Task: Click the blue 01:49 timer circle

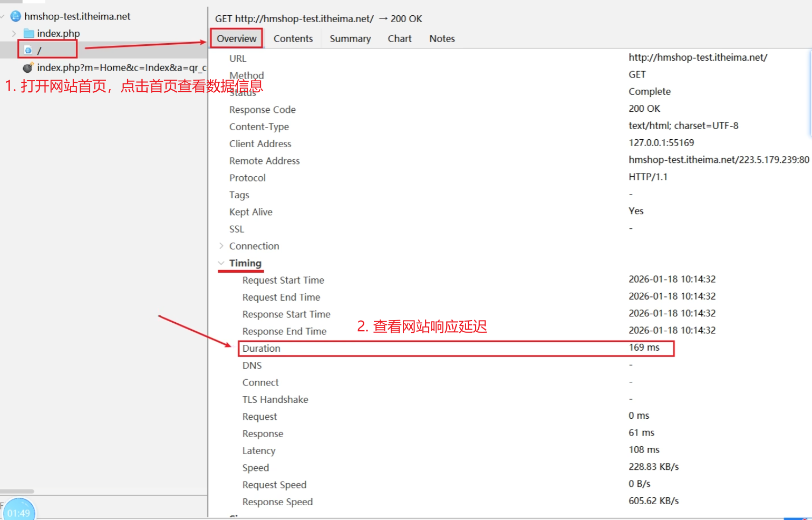Action: click(19, 511)
